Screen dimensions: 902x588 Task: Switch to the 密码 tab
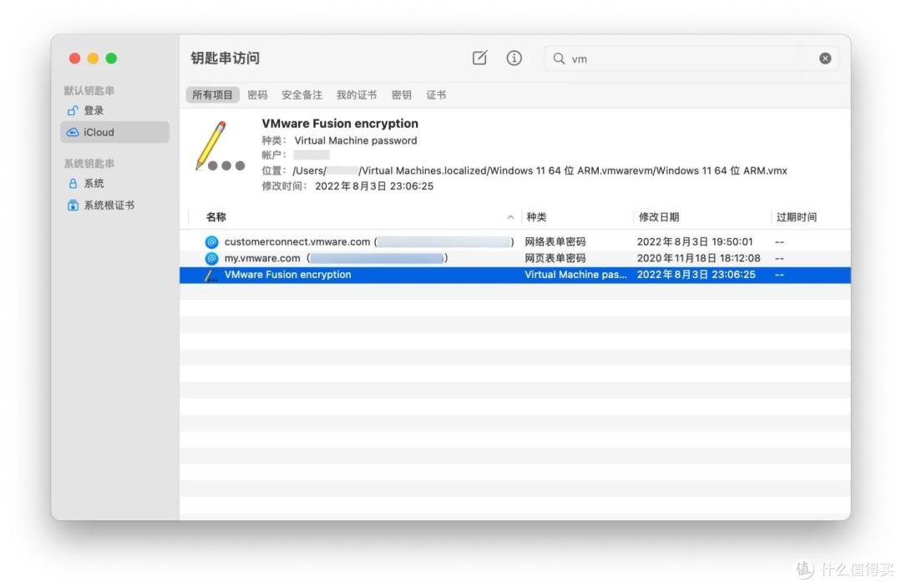[257, 95]
